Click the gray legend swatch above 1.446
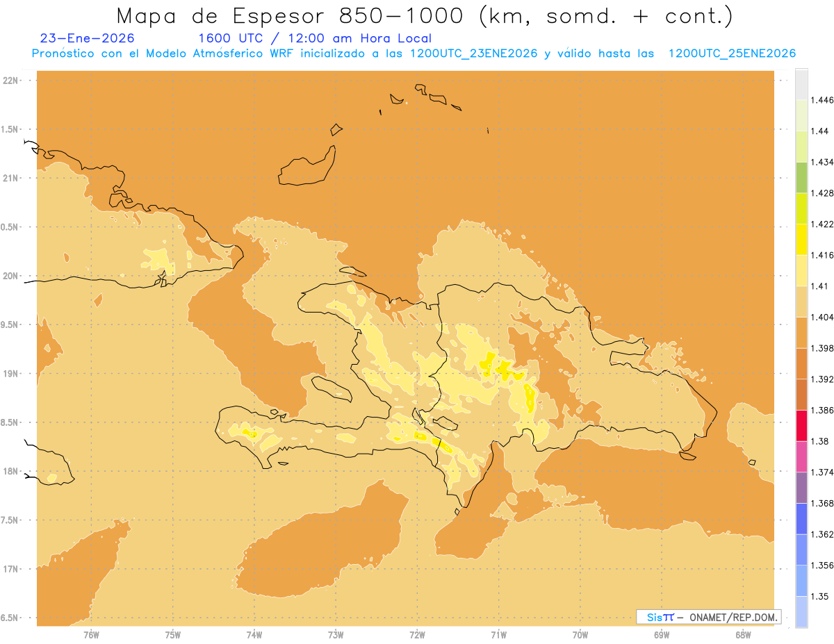This screenshot has height=644, width=834. click(x=801, y=84)
